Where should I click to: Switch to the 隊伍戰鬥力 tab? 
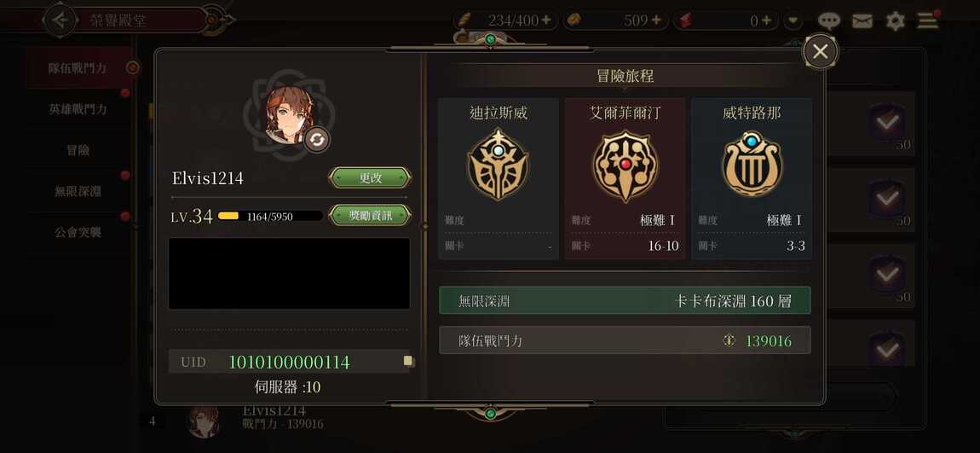click(78, 67)
